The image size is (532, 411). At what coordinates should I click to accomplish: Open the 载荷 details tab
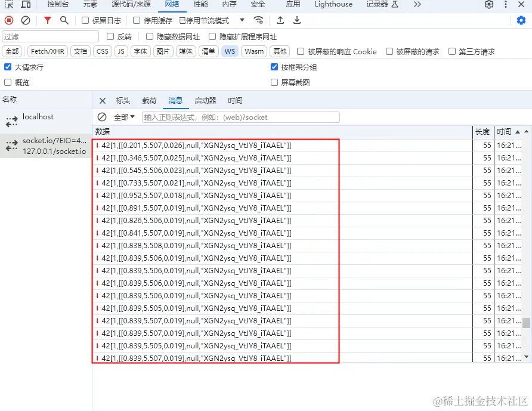click(149, 100)
